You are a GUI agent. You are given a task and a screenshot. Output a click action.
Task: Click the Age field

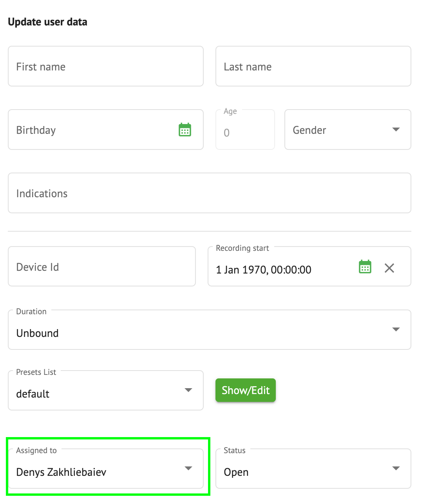tap(245, 132)
